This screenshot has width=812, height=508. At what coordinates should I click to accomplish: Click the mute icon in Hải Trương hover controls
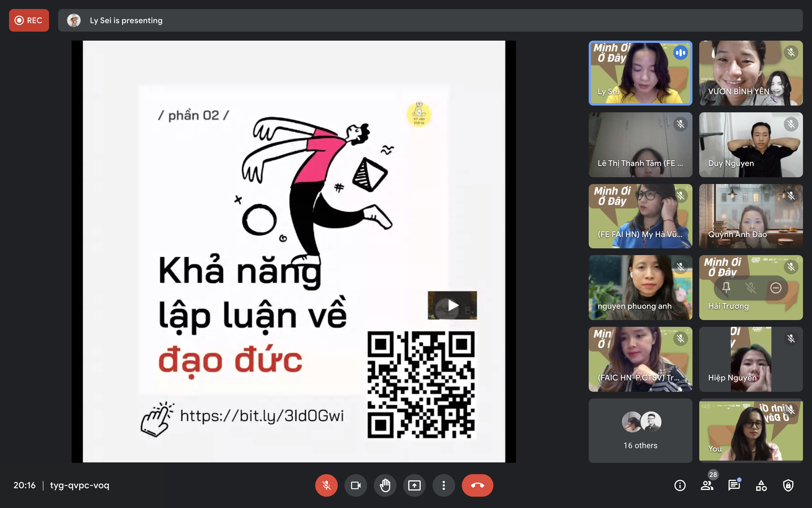pyautogui.click(x=751, y=288)
